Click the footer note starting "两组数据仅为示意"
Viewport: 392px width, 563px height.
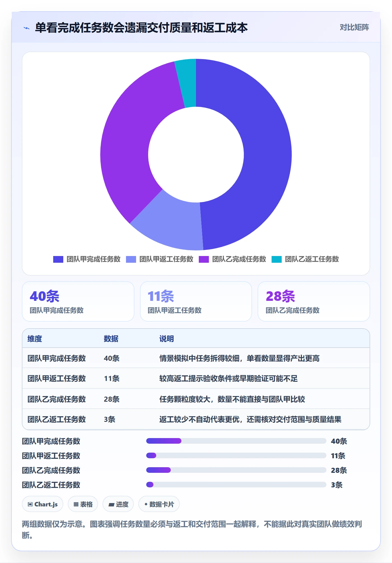click(x=192, y=529)
